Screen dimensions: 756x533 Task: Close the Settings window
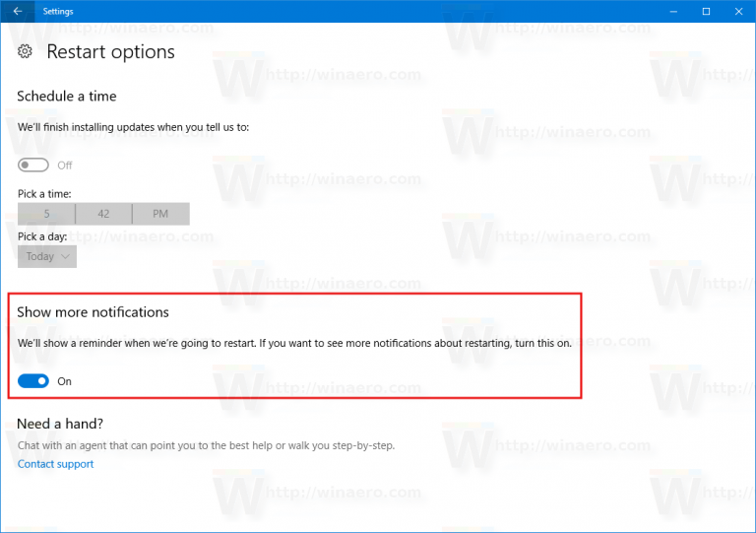tap(738, 11)
